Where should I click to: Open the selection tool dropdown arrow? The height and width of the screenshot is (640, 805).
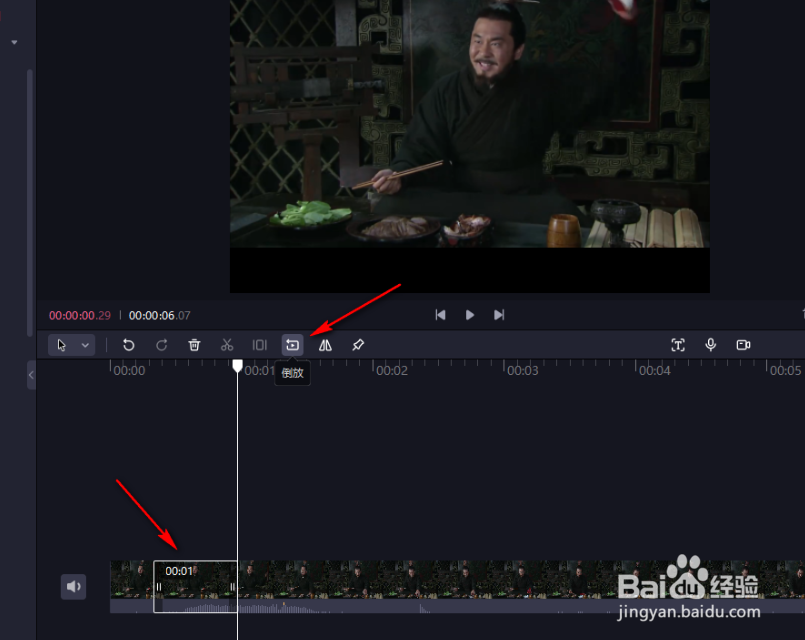(x=85, y=345)
